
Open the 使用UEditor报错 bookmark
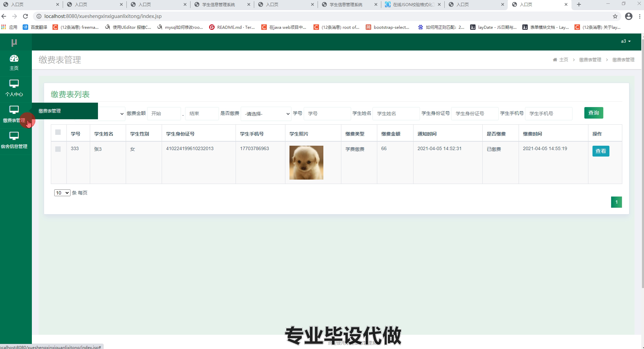[x=128, y=27]
